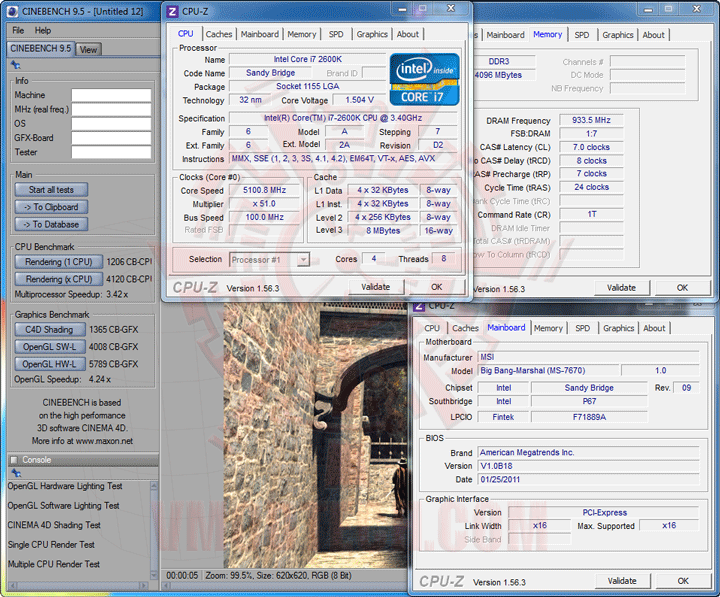Click the Intel Core i7 logo badge

click(423, 80)
